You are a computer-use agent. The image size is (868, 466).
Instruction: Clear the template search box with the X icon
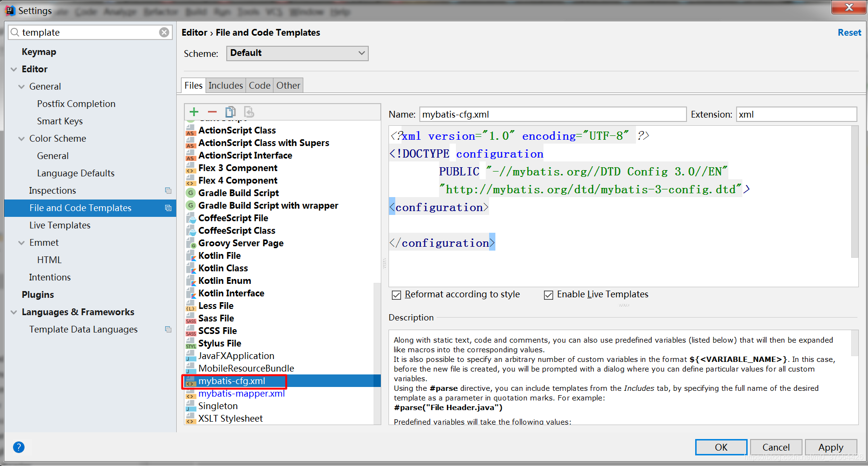164,32
